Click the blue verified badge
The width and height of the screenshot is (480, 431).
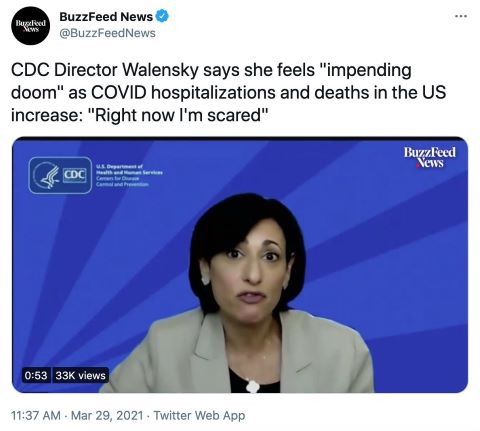pos(162,16)
